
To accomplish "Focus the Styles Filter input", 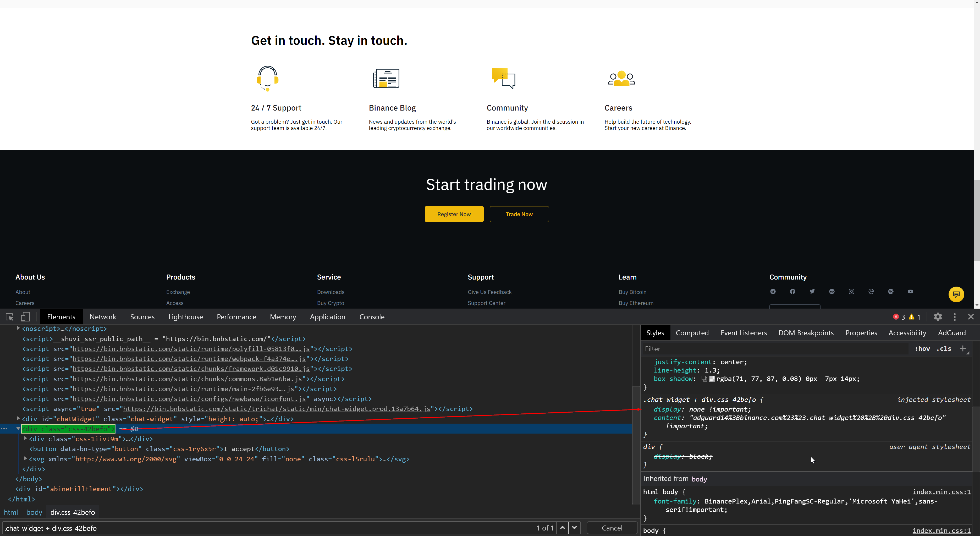I will coord(775,349).
